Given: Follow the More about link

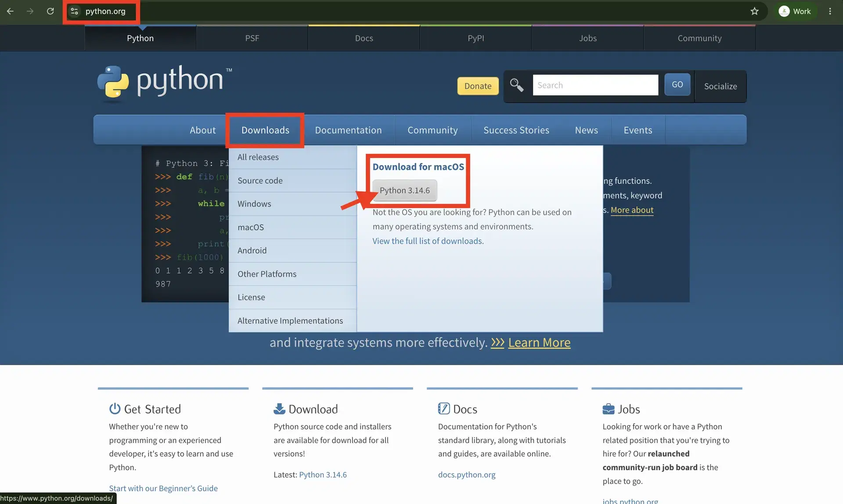Looking at the screenshot, I should tap(632, 210).
